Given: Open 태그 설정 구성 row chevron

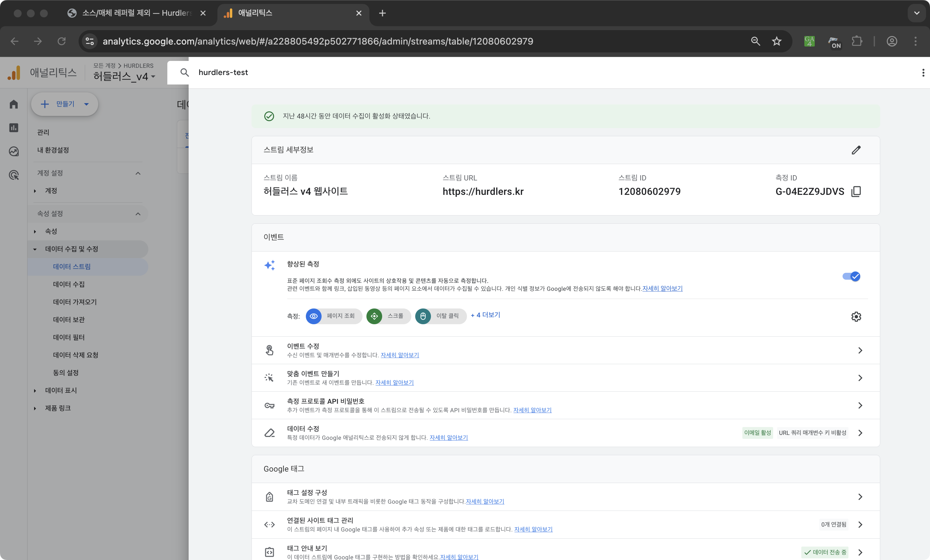Looking at the screenshot, I should pos(860,497).
